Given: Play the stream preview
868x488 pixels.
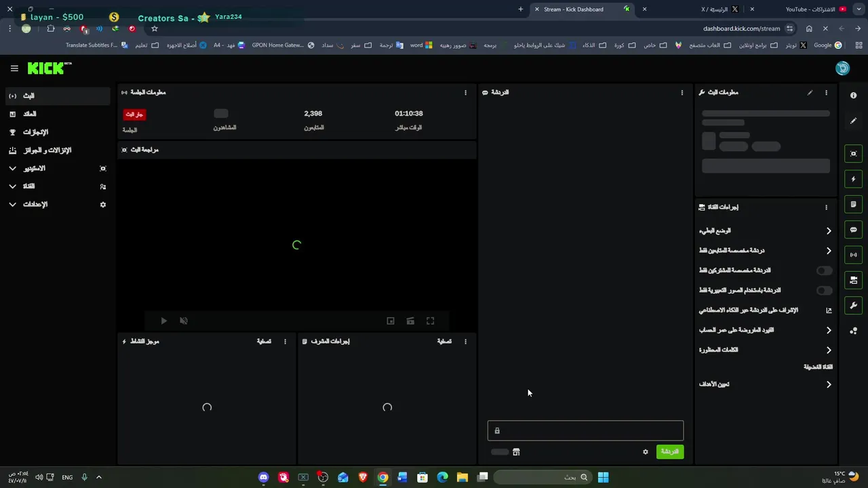Looking at the screenshot, I should point(163,321).
